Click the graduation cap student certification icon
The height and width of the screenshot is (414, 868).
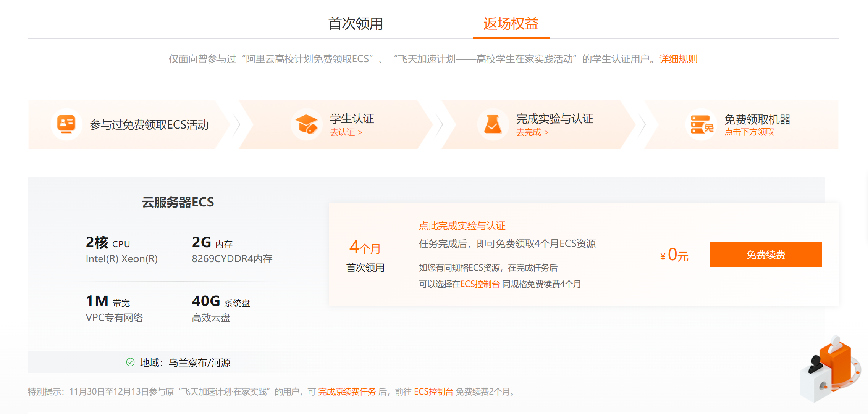click(x=306, y=124)
